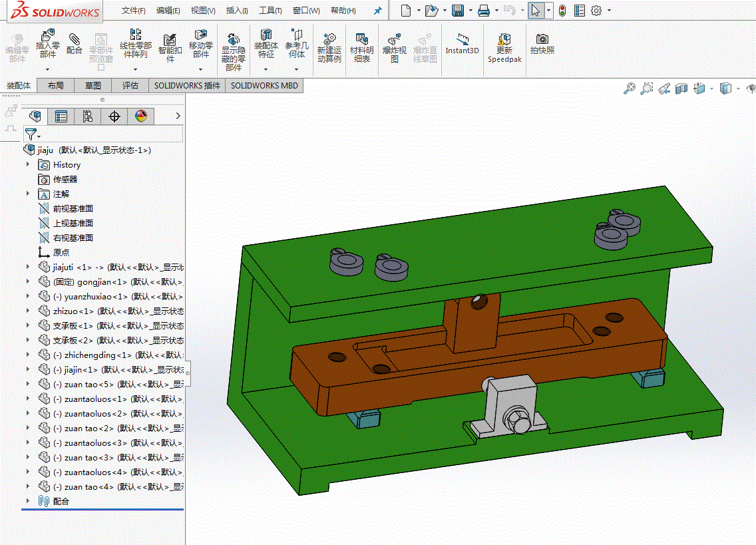The width and height of the screenshot is (756, 545).
Task: Open FeatureManager design tree tab
Action: coord(35,116)
